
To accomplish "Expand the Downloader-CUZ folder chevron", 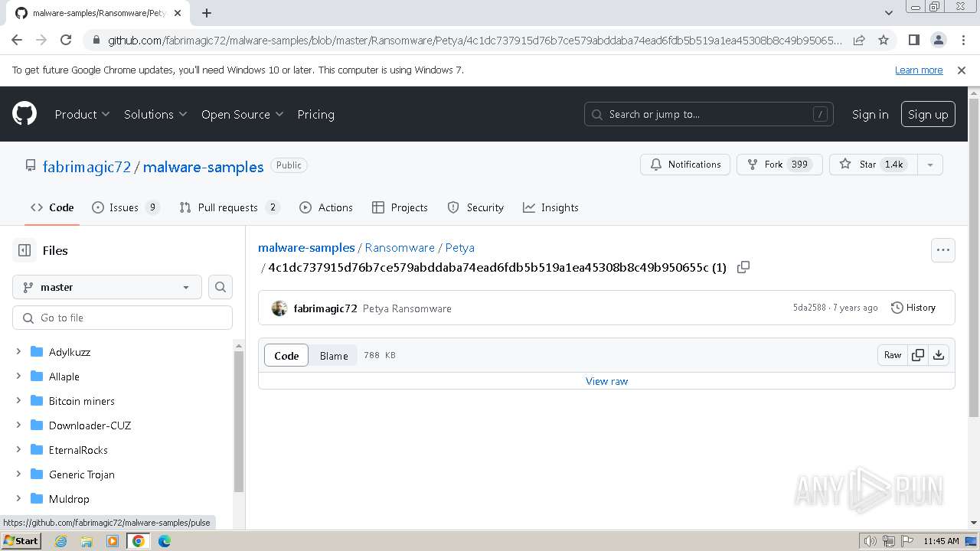I will click(x=18, y=425).
